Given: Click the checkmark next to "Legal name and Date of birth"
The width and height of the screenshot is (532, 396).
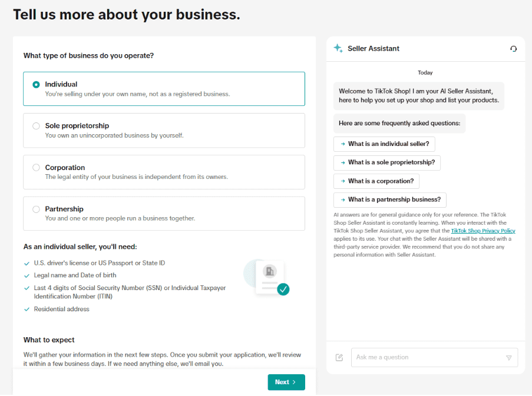Looking at the screenshot, I should coord(26,275).
